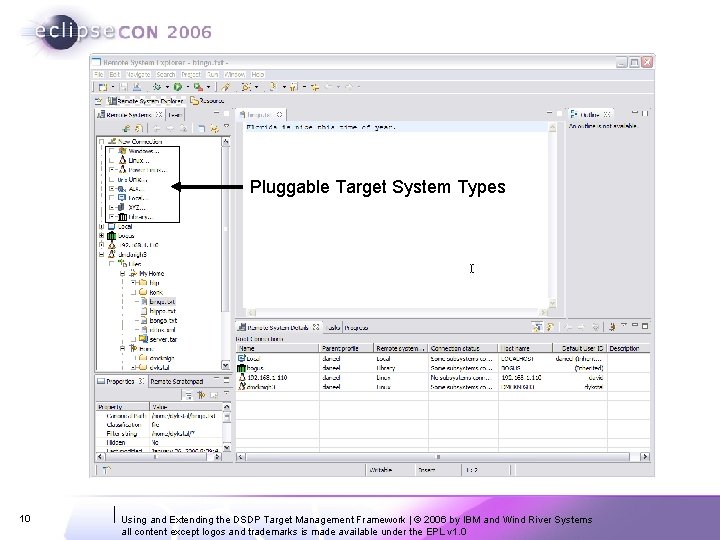Select the bingo.txt editor tab

pyautogui.click(x=261, y=115)
